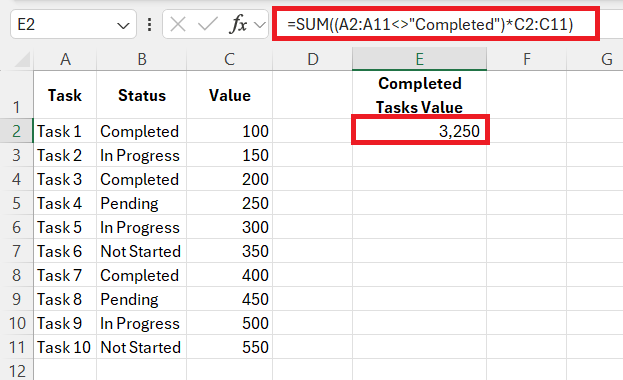This screenshot has width=623, height=380.
Task: Select column A header
Action: click(x=65, y=60)
